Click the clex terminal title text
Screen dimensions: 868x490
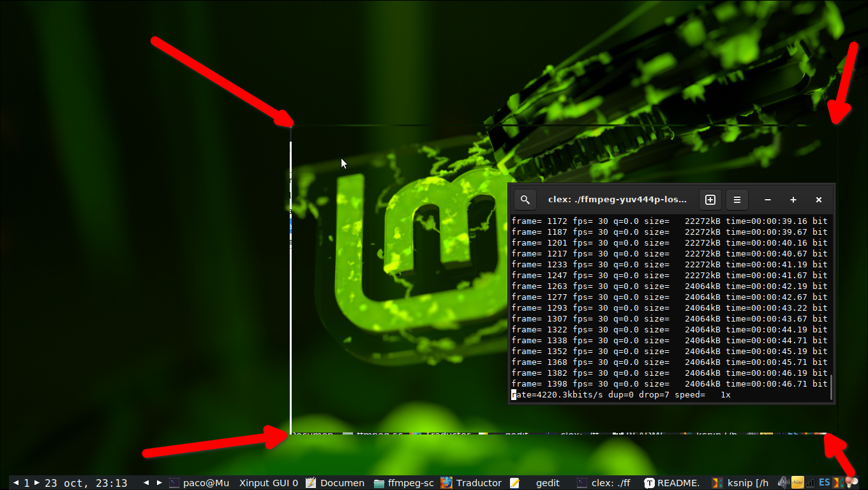(617, 200)
